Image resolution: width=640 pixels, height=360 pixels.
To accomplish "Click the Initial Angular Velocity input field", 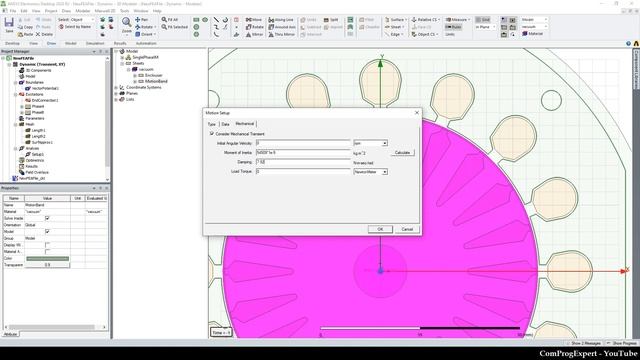I will [303, 143].
